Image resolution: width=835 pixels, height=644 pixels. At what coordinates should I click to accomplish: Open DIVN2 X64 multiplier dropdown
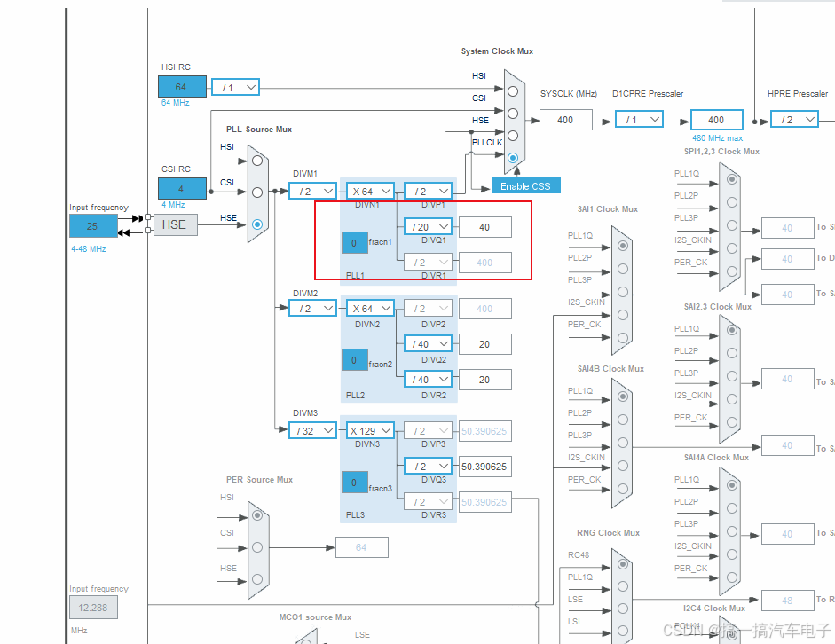370,308
